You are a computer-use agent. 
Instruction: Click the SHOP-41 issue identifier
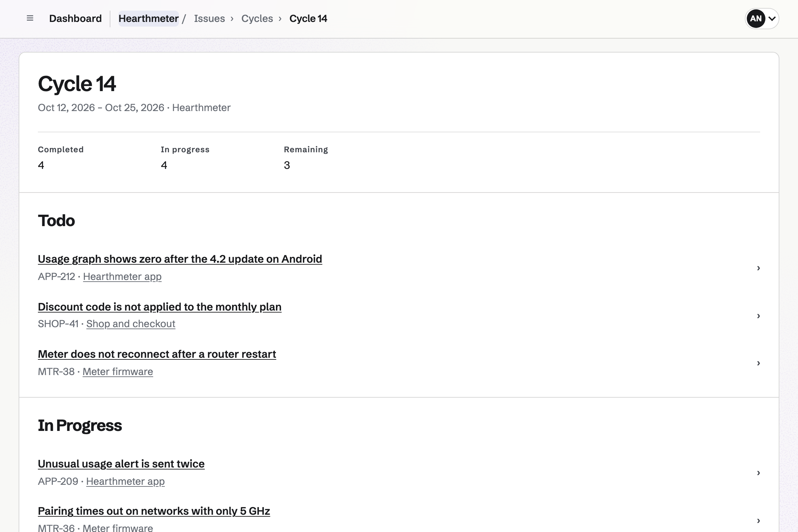coord(58,324)
